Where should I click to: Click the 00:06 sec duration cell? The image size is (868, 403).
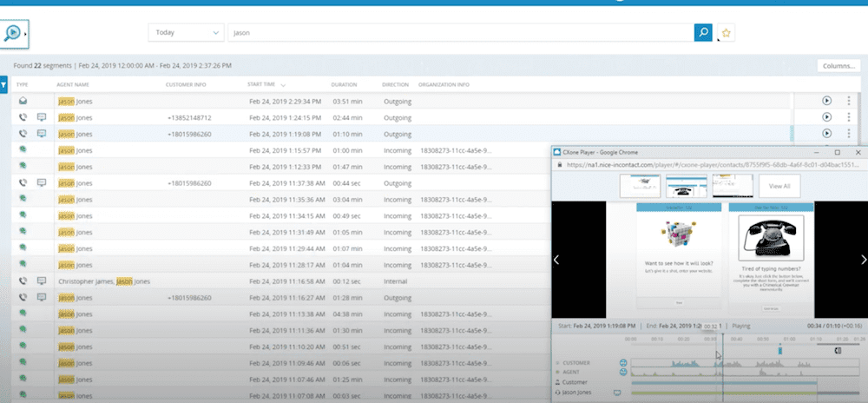346,362
